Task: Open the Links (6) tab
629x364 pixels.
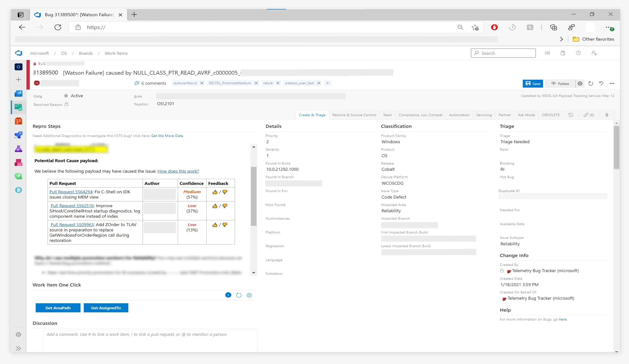Action: point(589,115)
